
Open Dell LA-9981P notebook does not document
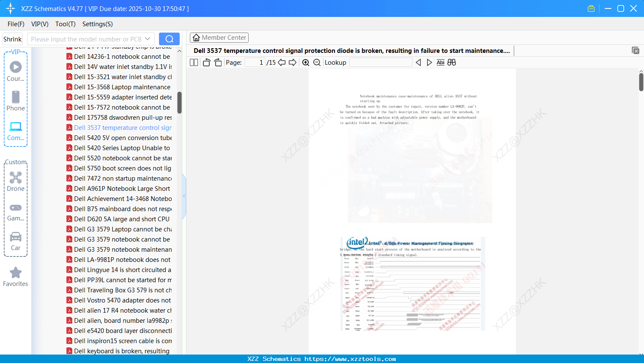[122, 259]
